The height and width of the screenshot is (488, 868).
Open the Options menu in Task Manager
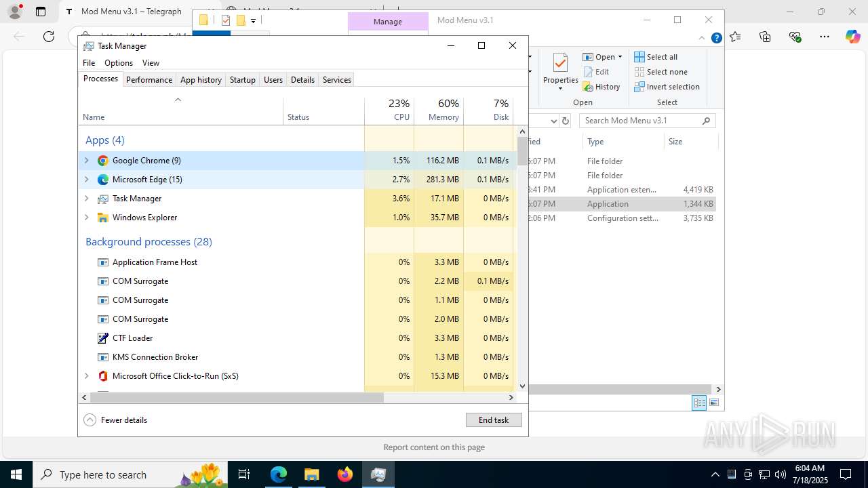[x=119, y=63]
